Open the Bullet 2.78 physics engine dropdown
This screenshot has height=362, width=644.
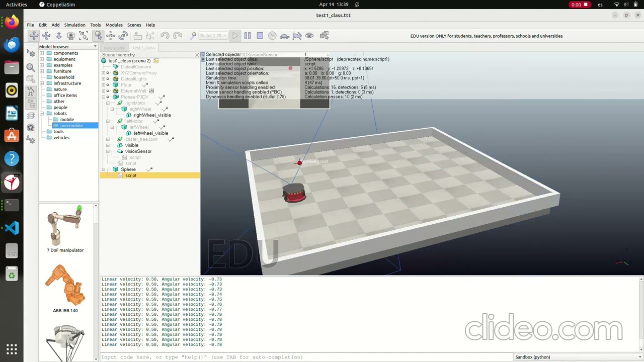[213, 36]
